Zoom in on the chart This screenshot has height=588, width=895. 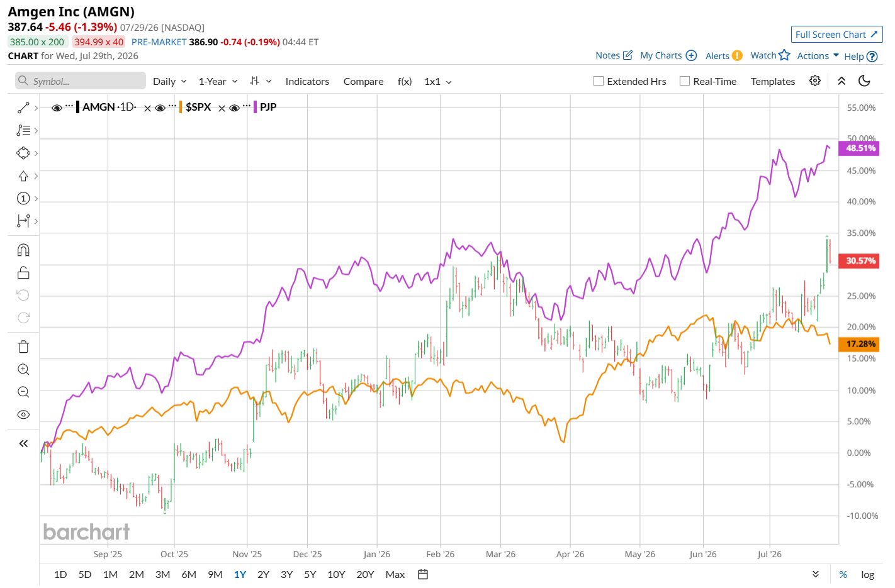(x=23, y=369)
